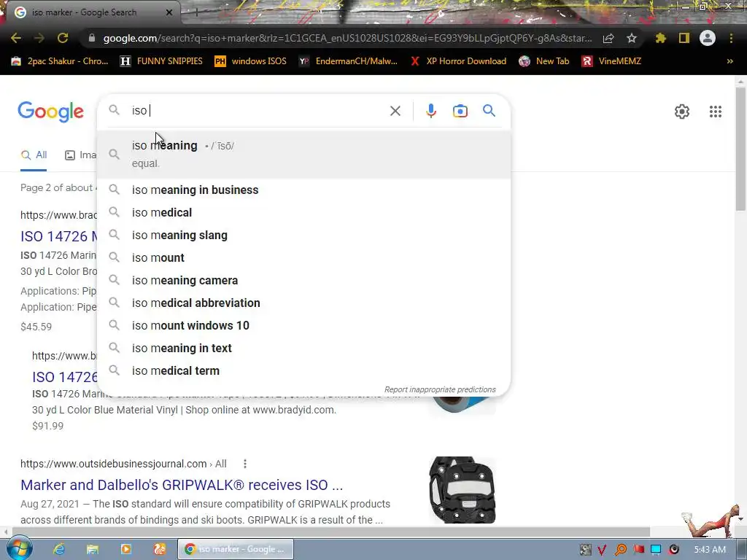Open Windows Explorer from taskbar
This screenshot has width=747, height=560.
[93, 549]
